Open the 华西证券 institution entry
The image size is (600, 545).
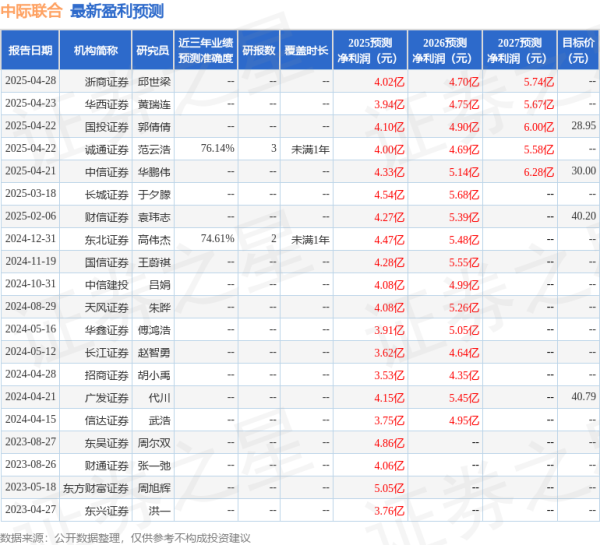pos(106,103)
